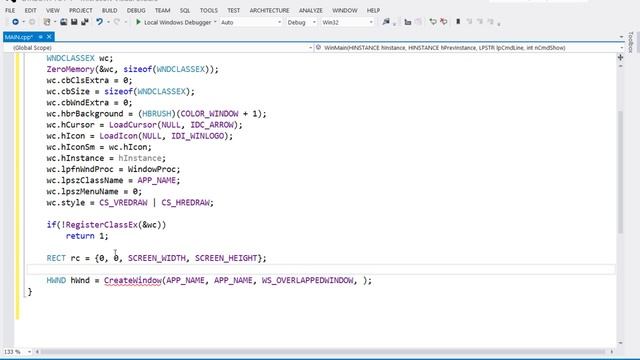Click the scroll right arrow at bottom
Image resolution: width=640 pixels, height=360 pixels.
(611, 351)
